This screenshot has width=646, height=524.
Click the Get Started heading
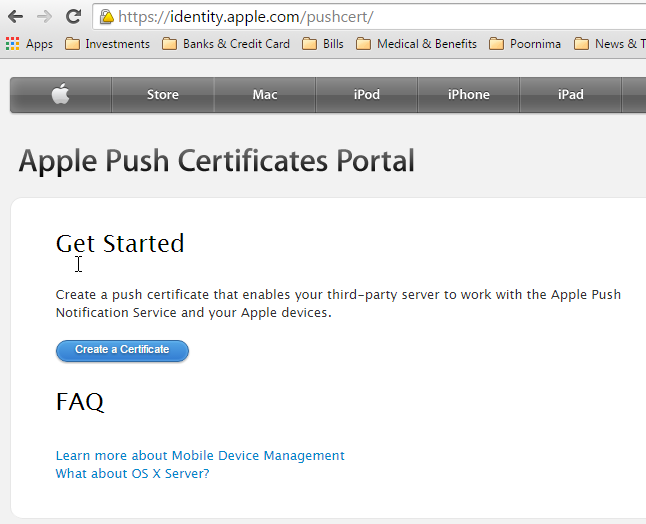point(120,244)
